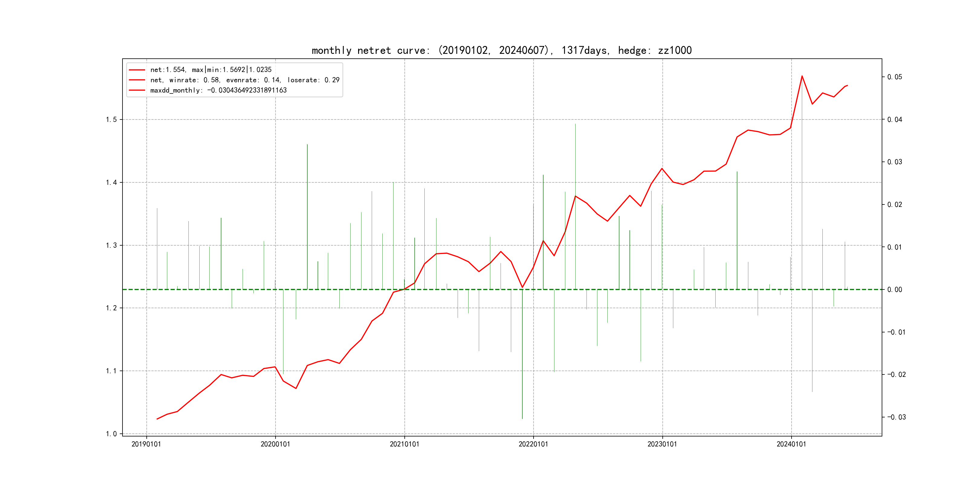Click the 0.00 tick on the right axis
This screenshot has width=980, height=490.
coord(894,289)
